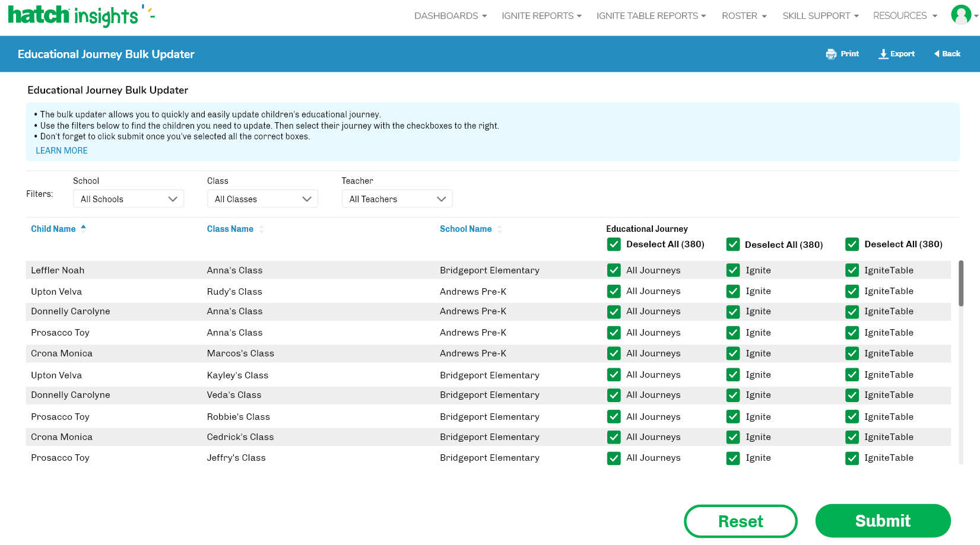
Task: Uncheck All Journeys for Leffler Noah
Action: (x=614, y=270)
